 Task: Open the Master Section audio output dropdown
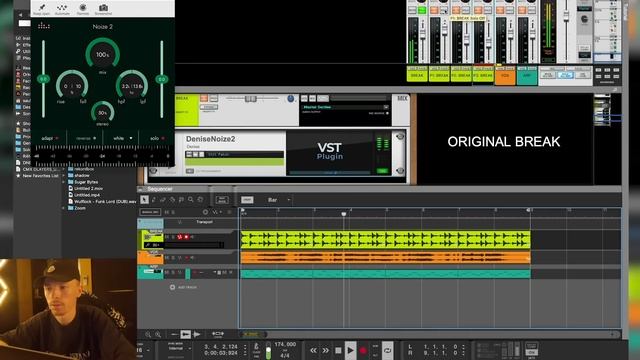(x=345, y=107)
